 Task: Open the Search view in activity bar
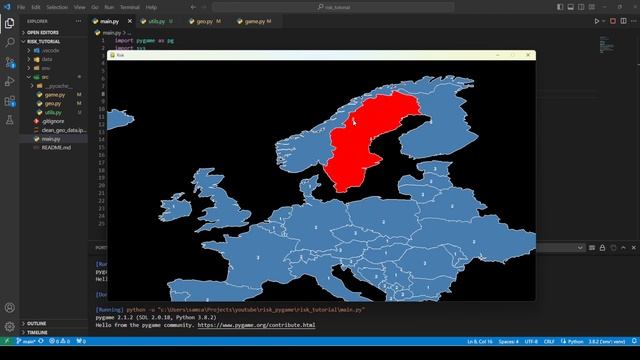point(9,42)
